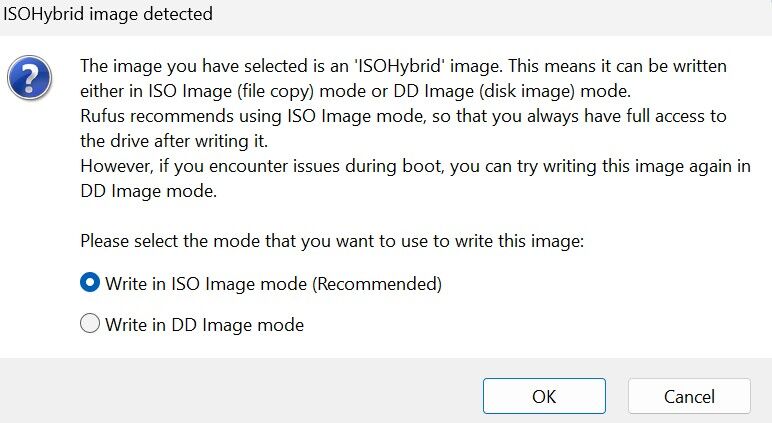Click the "Please select the mode" prompt text

310,241
